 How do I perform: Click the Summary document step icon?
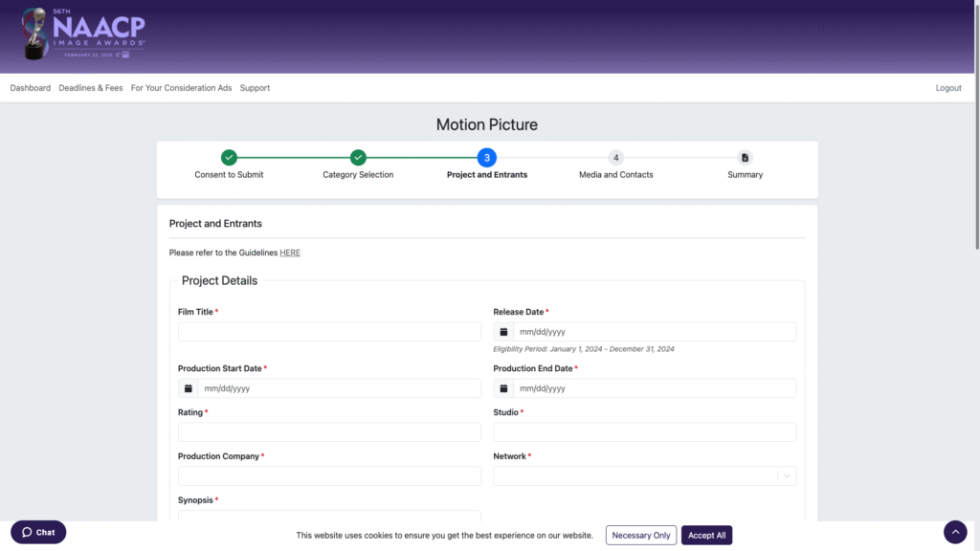point(745,158)
